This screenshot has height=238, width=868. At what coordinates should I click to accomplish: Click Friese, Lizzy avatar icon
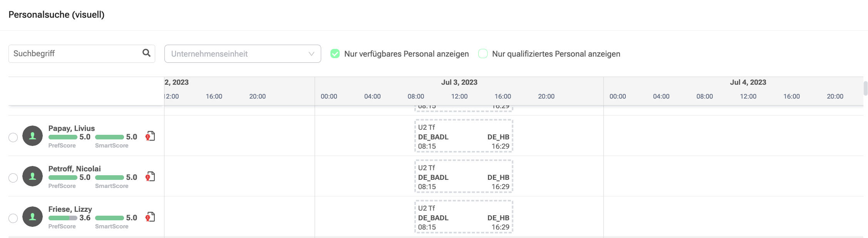[x=32, y=216]
